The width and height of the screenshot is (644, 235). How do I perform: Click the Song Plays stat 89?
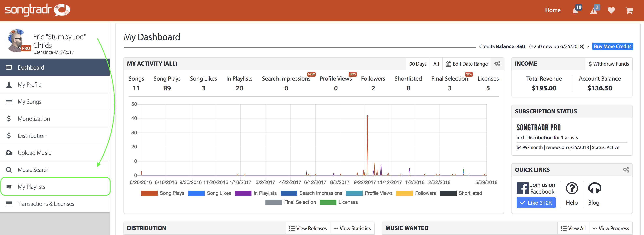point(167,88)
